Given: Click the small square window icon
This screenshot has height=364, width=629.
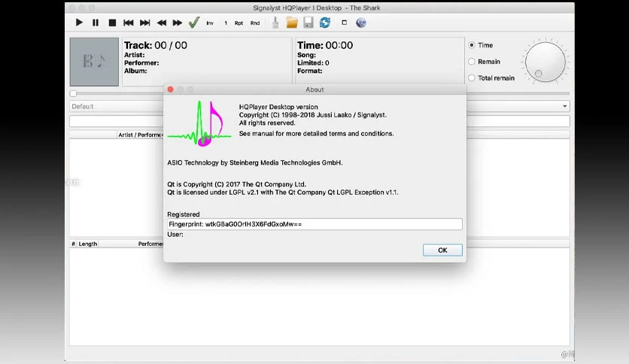Looking at the screenshot, I should point(344,23).
